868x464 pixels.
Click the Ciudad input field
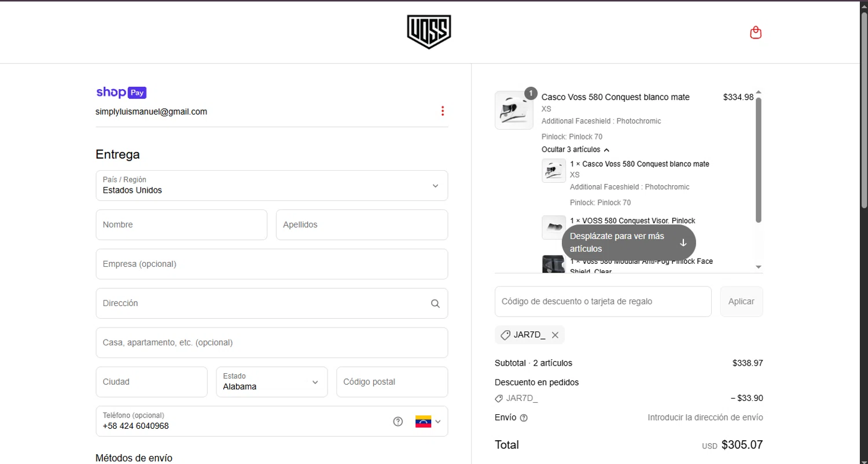[x=152, y=382]
